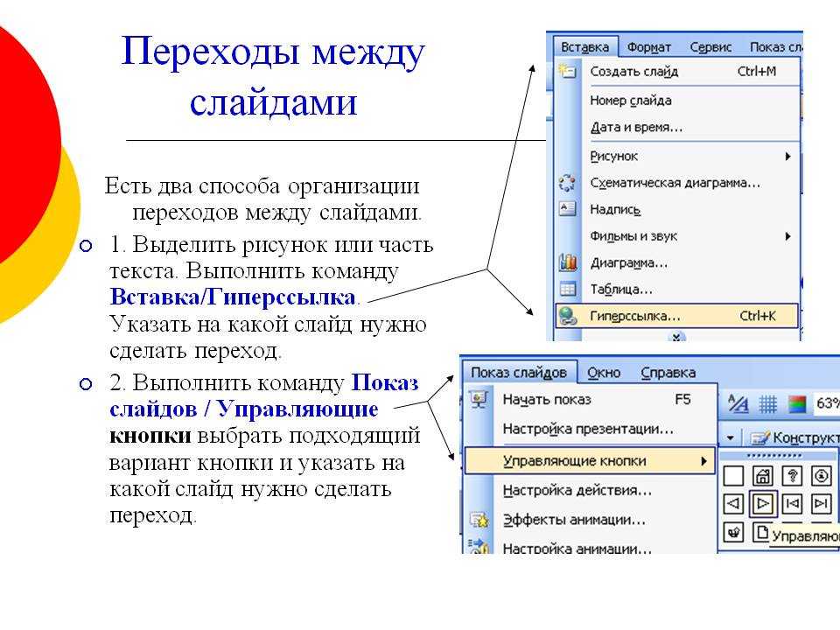Select the Forward (right triangle) action button
The width and height of the screenshot is (840, 630).
763,504
